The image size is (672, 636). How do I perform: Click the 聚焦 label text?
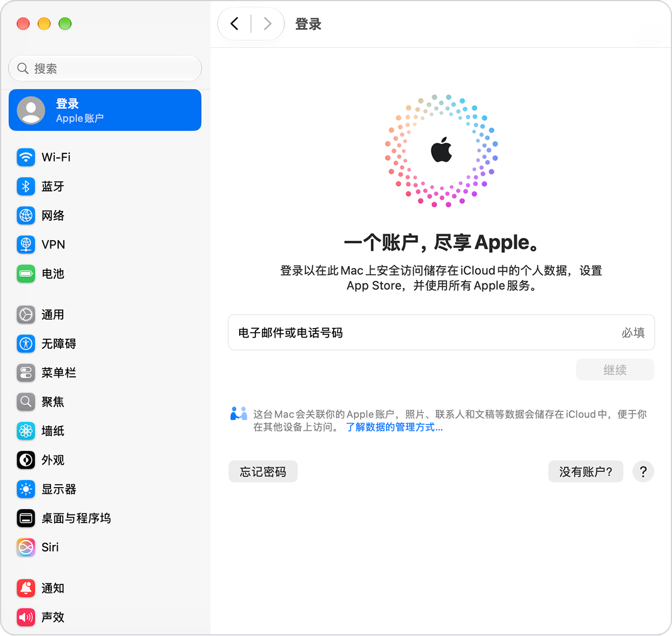(53, 402)
